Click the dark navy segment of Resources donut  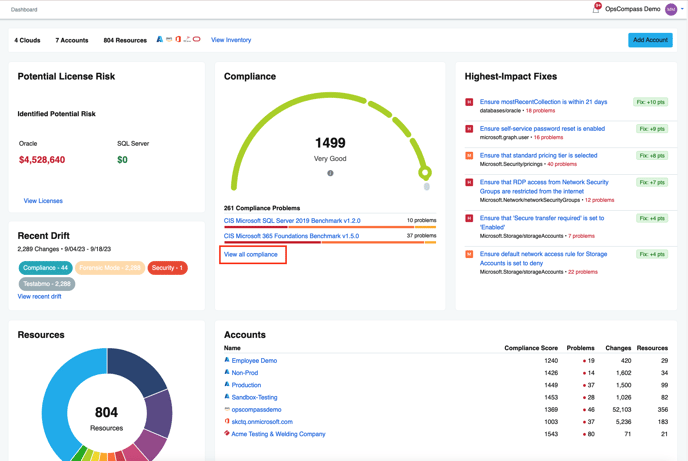click(134, 371)
